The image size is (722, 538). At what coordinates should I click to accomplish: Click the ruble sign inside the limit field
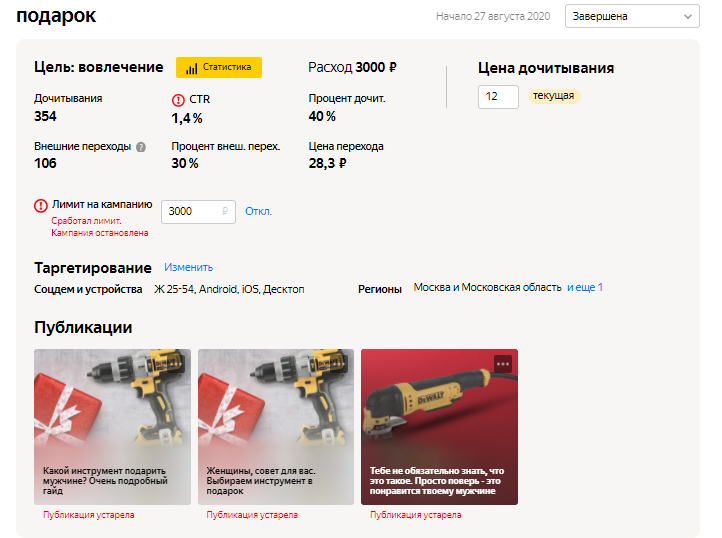[225, 211]
